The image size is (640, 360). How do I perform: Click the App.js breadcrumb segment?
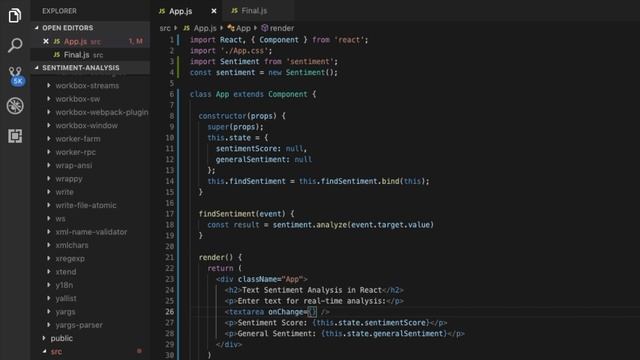pos(200,28)
